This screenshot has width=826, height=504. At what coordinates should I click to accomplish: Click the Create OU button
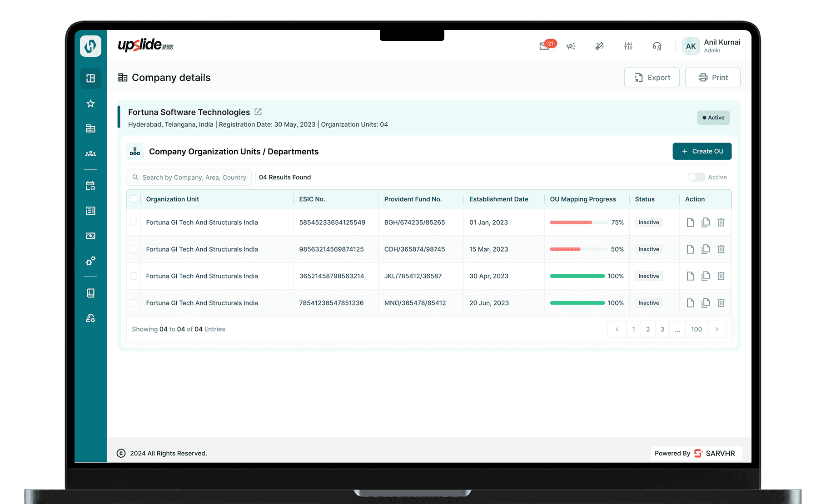coord(702,151)
